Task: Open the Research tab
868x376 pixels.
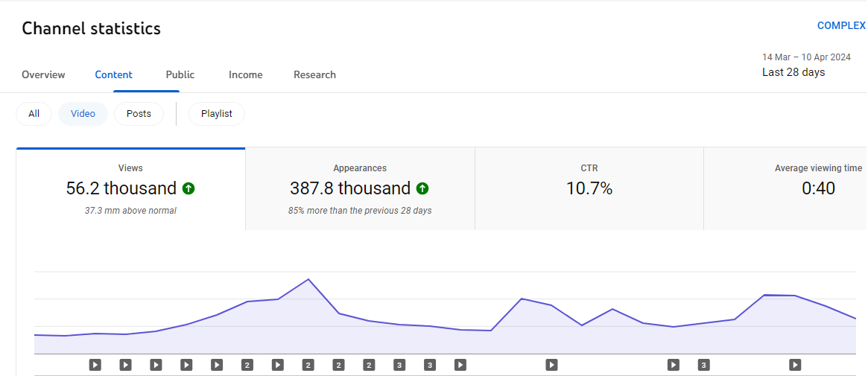Action: [314, 74]
